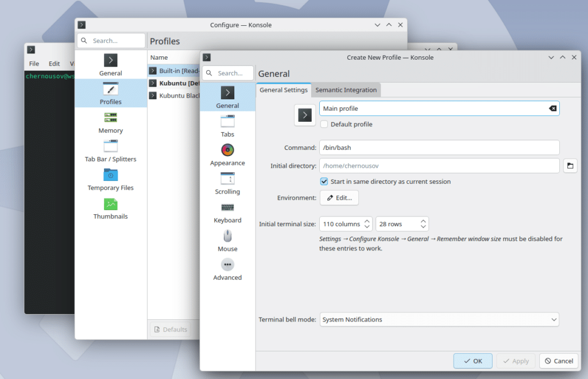The image size is (588, 379).
Task: Click search magnifier in Configure Konsole search field
Action: coord(84,41)
